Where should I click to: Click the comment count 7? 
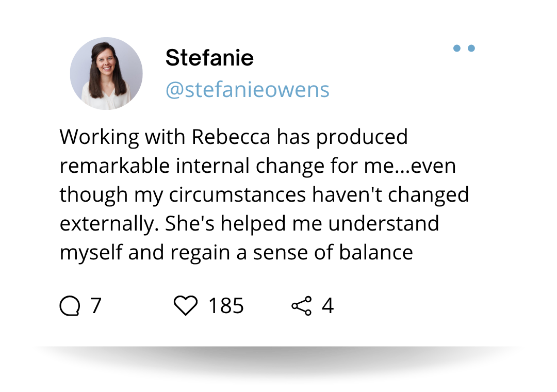(96, 306)
